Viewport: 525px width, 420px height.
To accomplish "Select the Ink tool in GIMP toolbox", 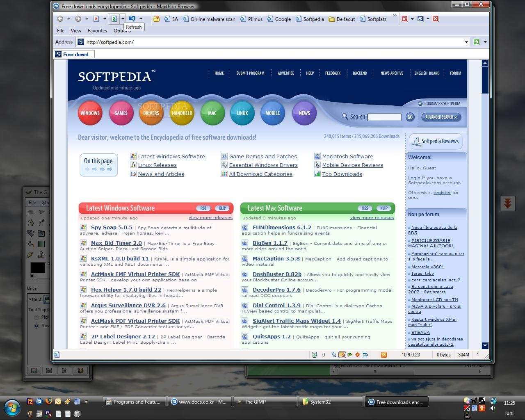I will coord(30,255).
